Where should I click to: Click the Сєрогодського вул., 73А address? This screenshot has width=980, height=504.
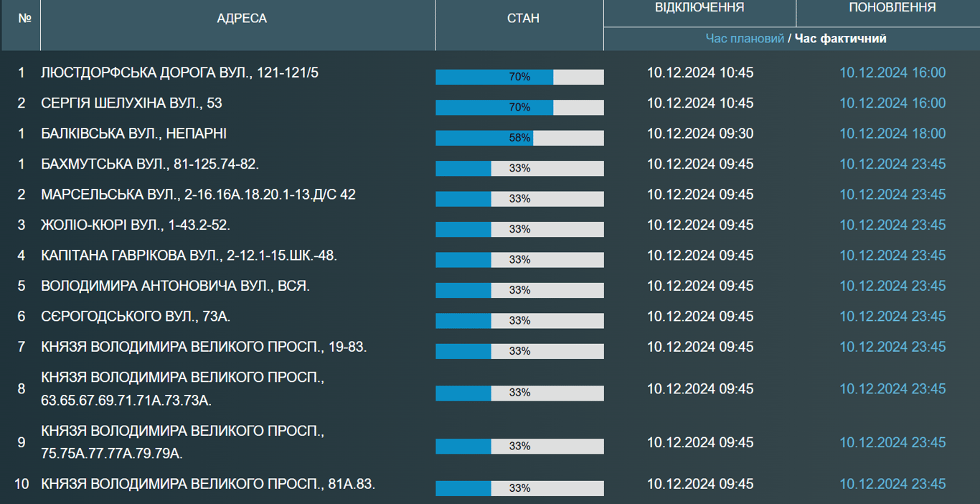[x=136, y=317]
